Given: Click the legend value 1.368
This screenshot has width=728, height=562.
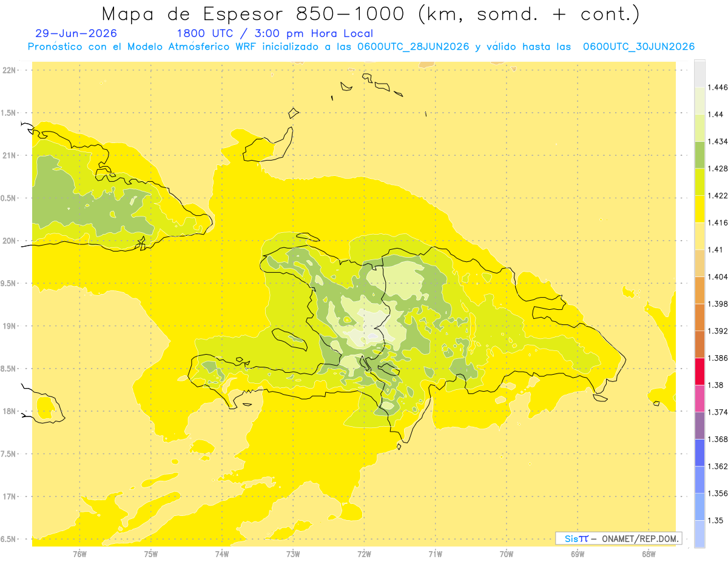Looking at the screenshot, I should point(718,440).
